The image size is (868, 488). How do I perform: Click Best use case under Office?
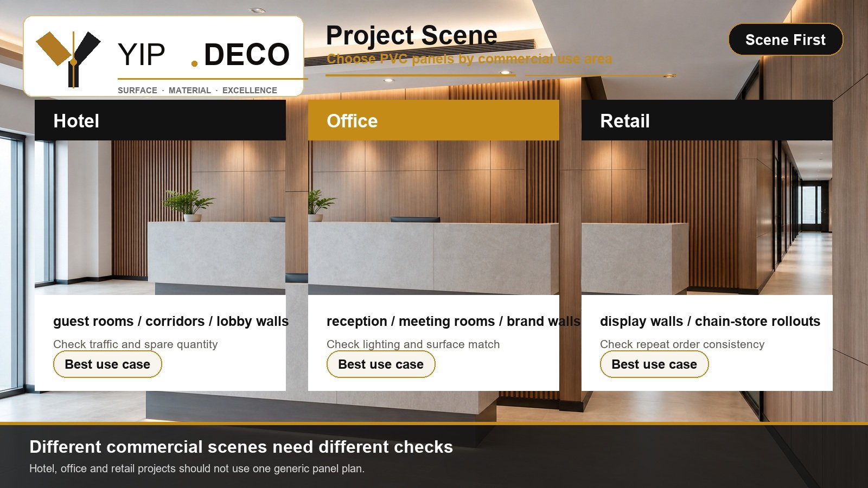[x=381, y=364]
